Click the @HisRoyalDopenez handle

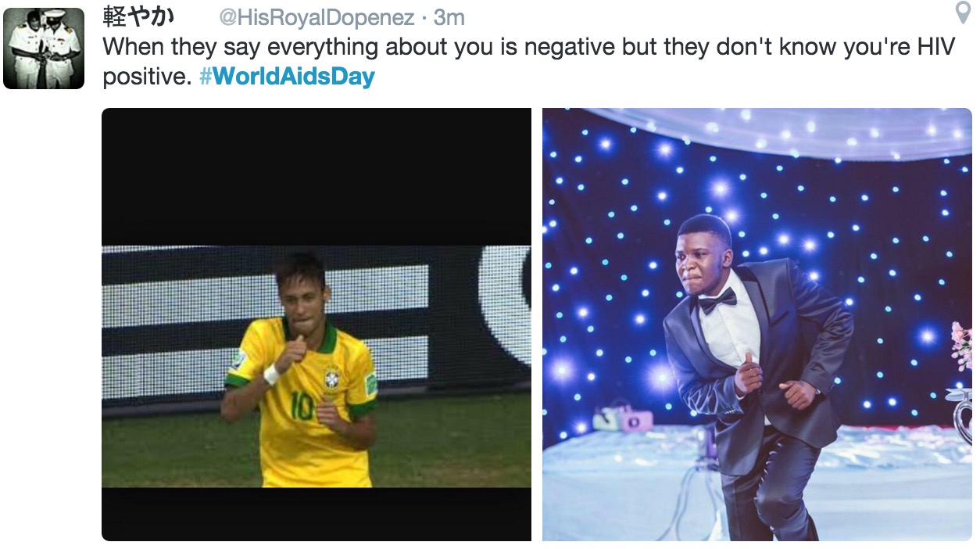(316, 17)
